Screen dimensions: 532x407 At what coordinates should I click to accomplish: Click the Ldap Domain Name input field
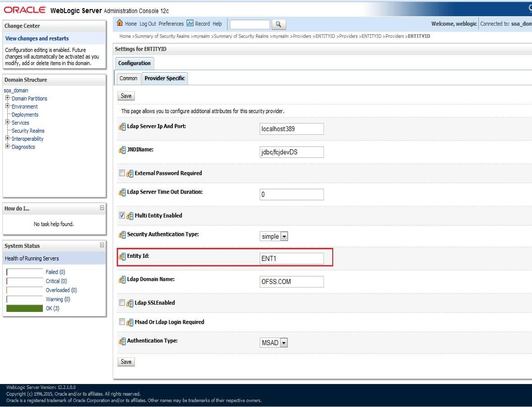coord(292,282)
